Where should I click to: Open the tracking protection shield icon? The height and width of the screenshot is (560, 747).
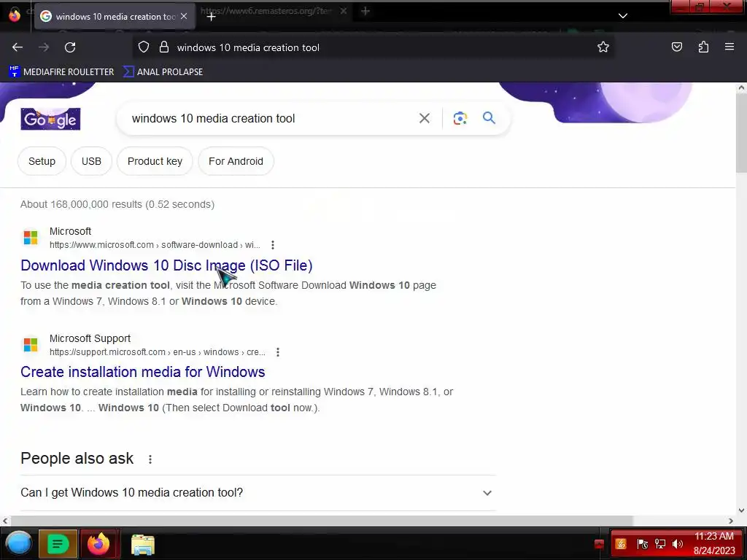pos(144,47)
